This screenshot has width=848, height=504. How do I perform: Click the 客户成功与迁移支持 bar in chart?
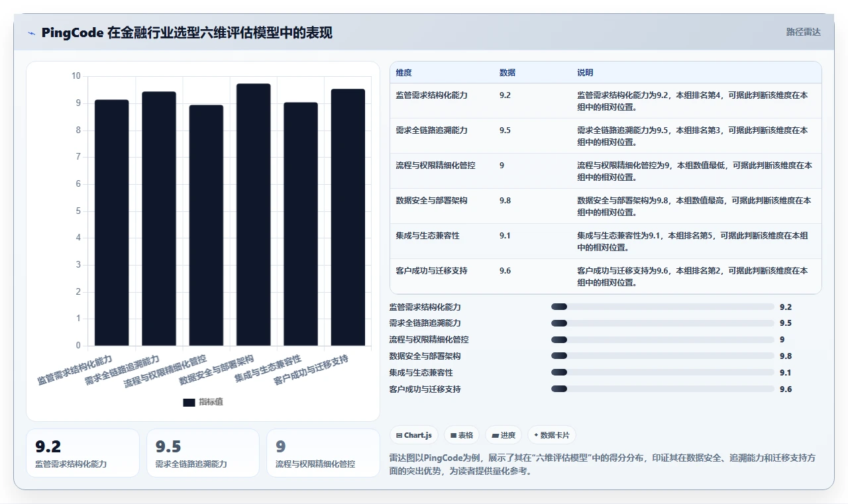pos(348,217)
